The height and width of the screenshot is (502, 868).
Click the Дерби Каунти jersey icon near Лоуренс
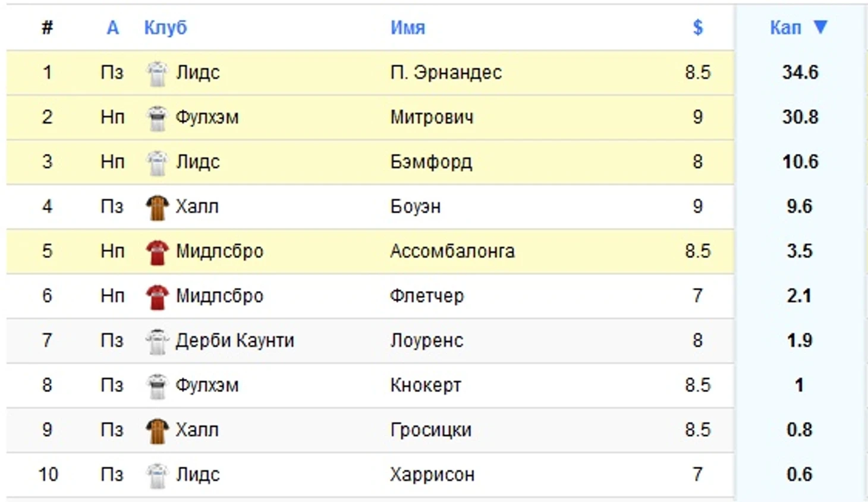157,340
